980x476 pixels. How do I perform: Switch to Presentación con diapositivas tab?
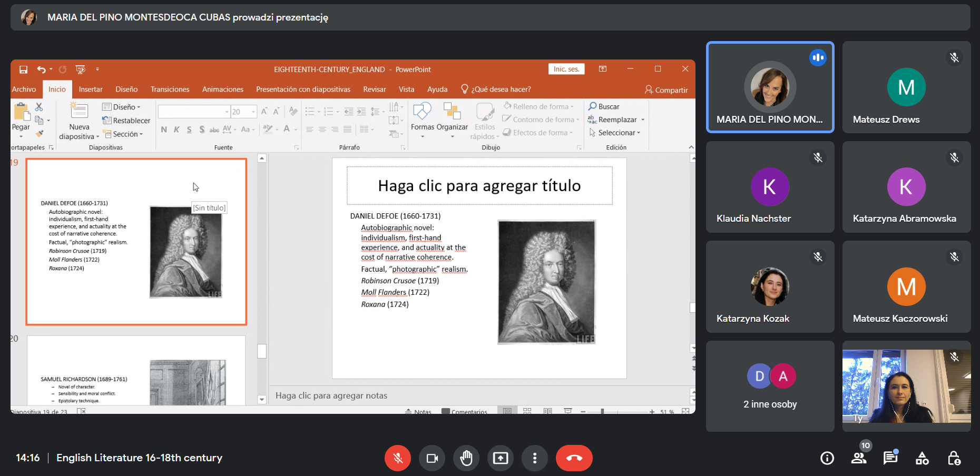[303, 90]
